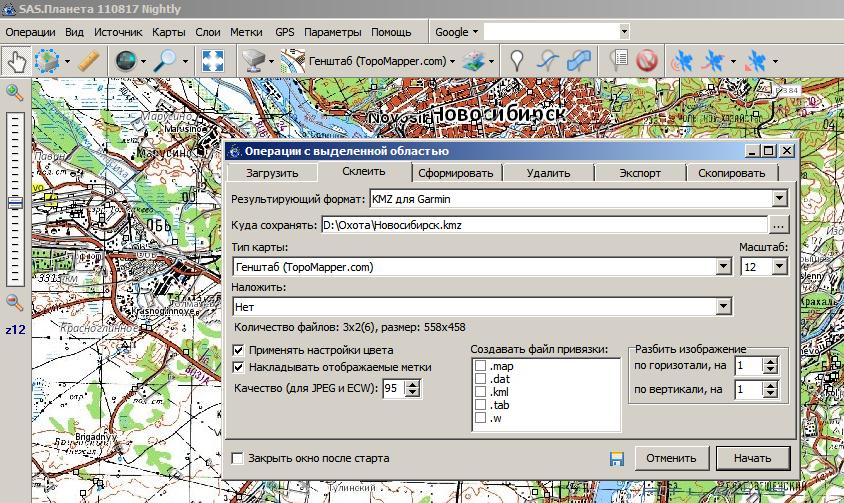This screenshot has width=844, height=503.
Task: Click the magnifier go-to search icon
Action: coord(165,61)
